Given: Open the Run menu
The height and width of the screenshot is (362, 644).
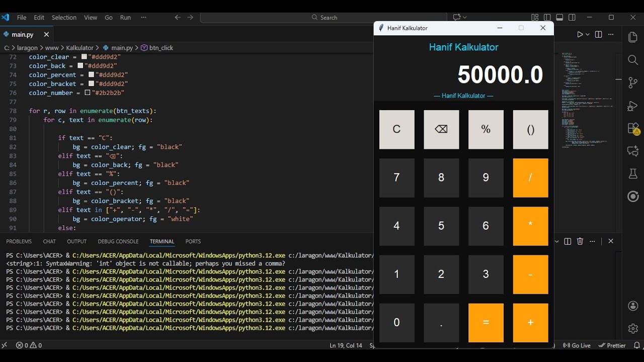Looking at the screenshot, I should point(125,18).
